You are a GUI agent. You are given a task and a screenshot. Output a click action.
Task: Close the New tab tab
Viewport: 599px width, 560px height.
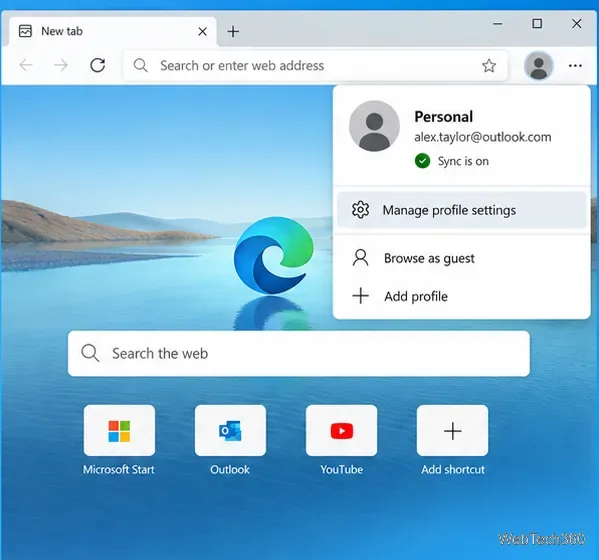[x=202, y=31]
